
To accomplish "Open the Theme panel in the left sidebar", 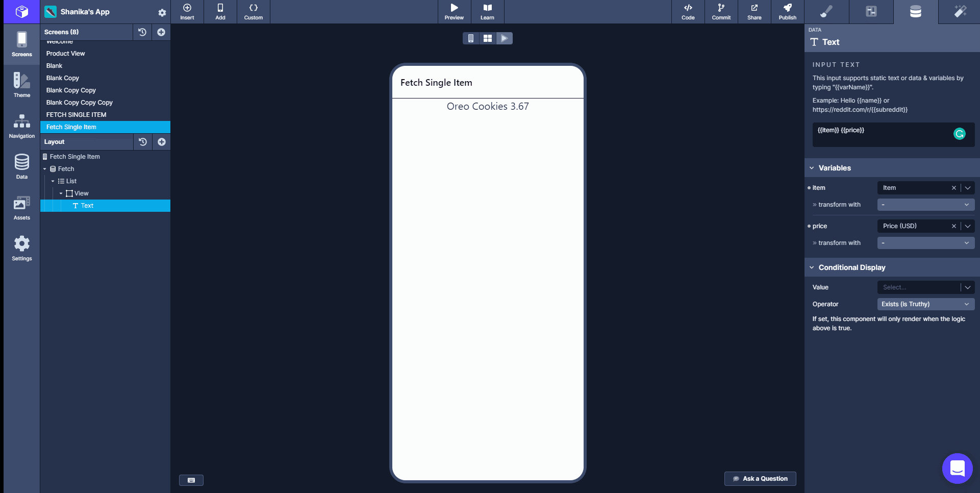I will (21, 85).
